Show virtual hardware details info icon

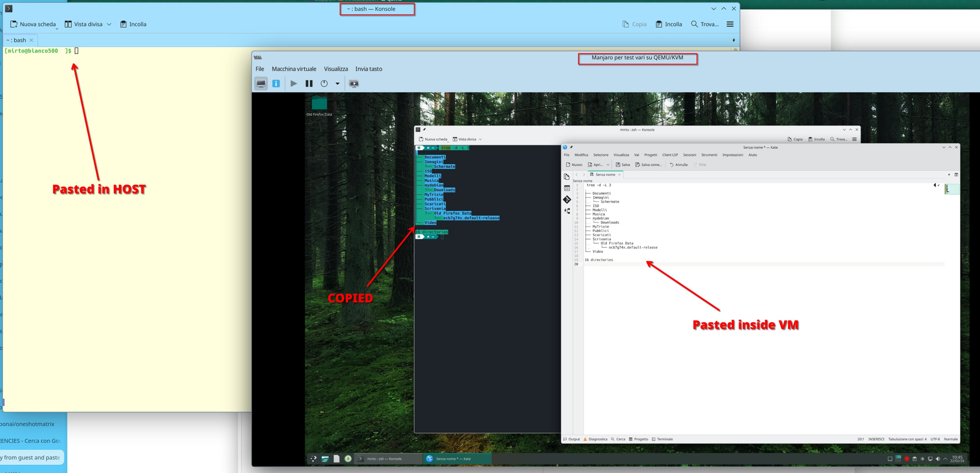pos(276,83)
